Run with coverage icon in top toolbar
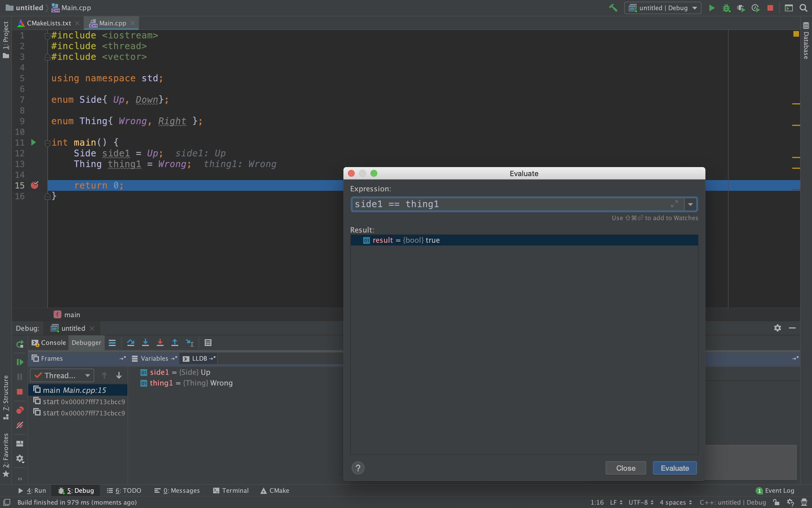The height and width of the screenshot is (508, 812). click(x=741, y=8)
